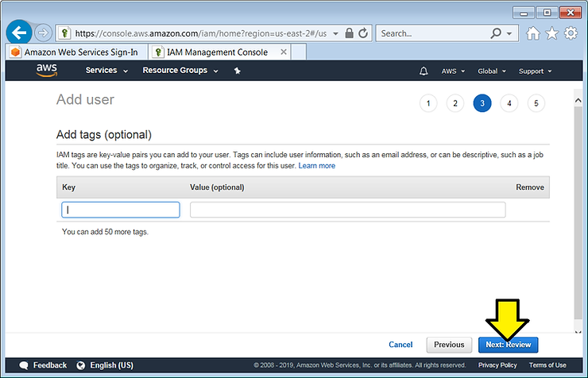Follow the Learn more link
This screenshot has width=588, height=378.
316,166
